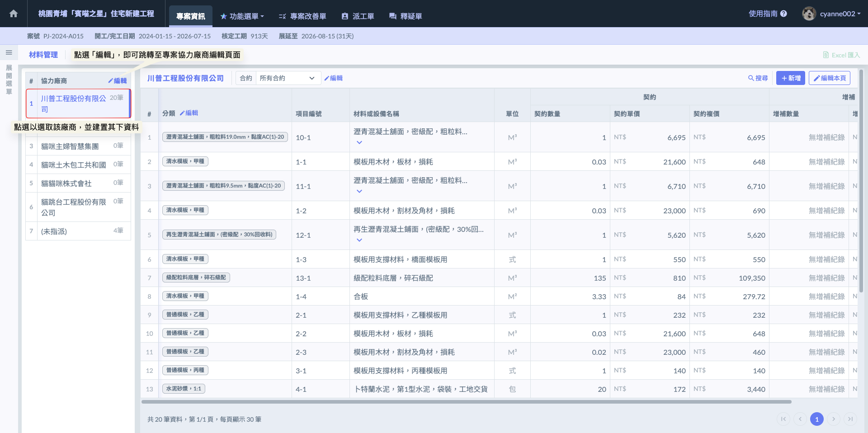The height and width of the screenshot is (433, 868).
Task: Expand row 1 瀝青混凝土鋪面 material description
Action: point(359,142)
